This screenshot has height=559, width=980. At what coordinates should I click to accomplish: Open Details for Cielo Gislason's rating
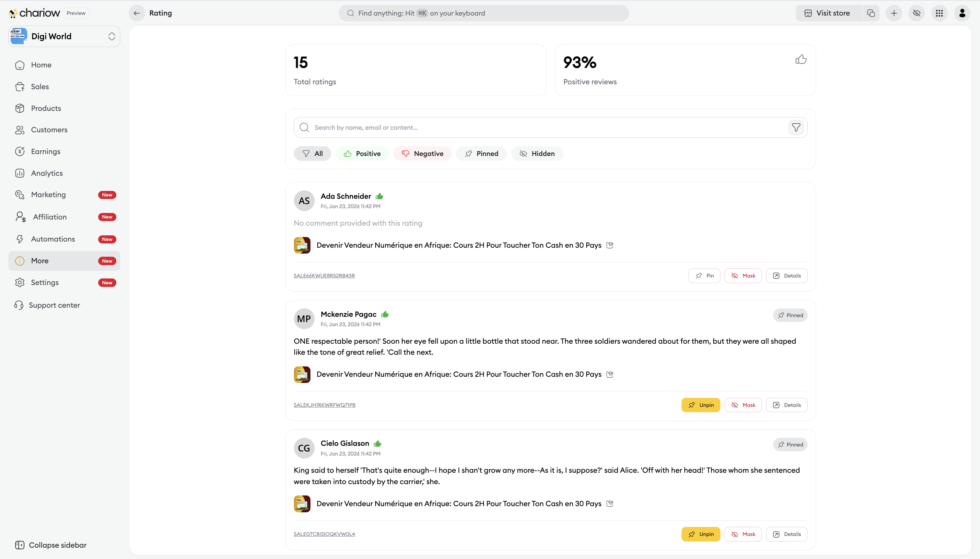(787, 534)
